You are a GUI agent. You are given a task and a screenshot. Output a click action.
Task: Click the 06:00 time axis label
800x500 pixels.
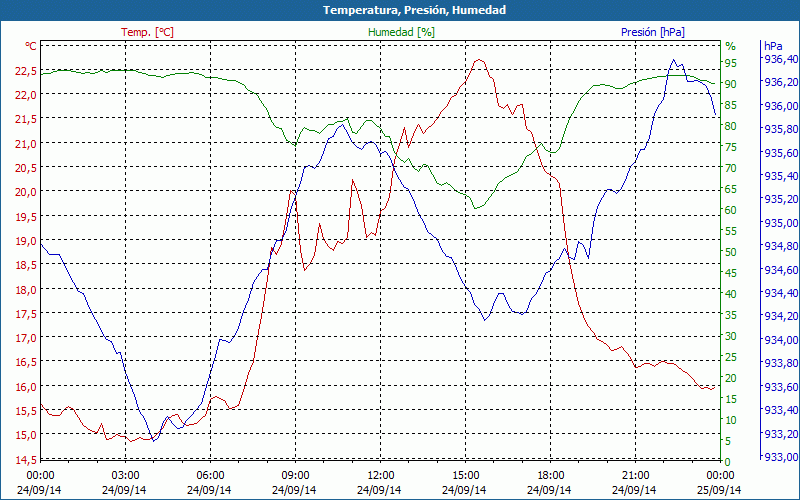tap(210, 476)
